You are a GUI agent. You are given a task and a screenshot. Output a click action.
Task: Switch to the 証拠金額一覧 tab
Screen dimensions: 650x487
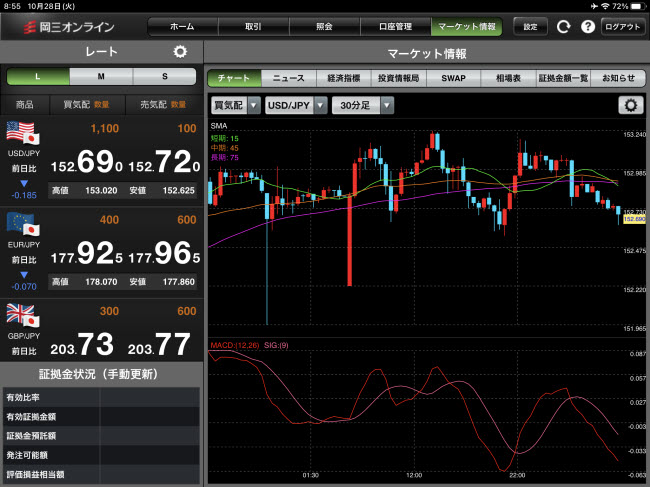click(x=563, y=78)
